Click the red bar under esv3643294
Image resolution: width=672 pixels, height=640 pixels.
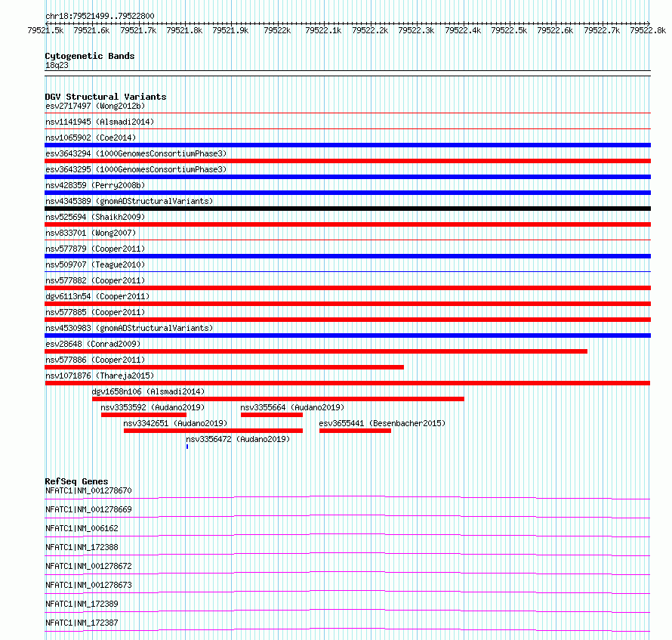347,161
